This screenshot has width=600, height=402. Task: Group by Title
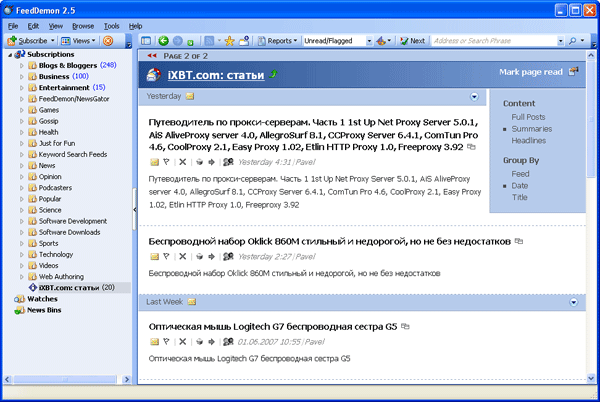[520, 197]
